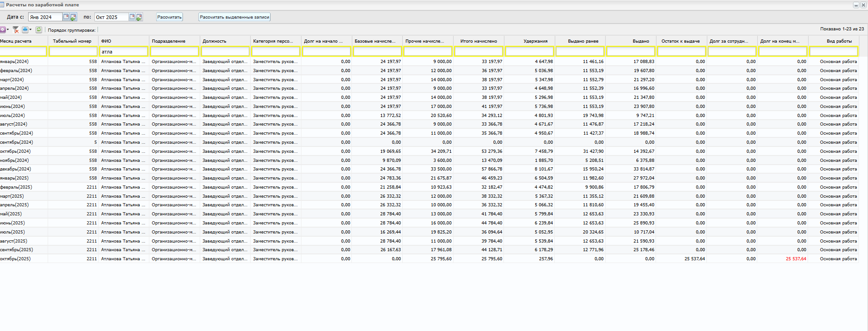Click the filter field under Должность
868x331 pixels.
click(225, 52)
